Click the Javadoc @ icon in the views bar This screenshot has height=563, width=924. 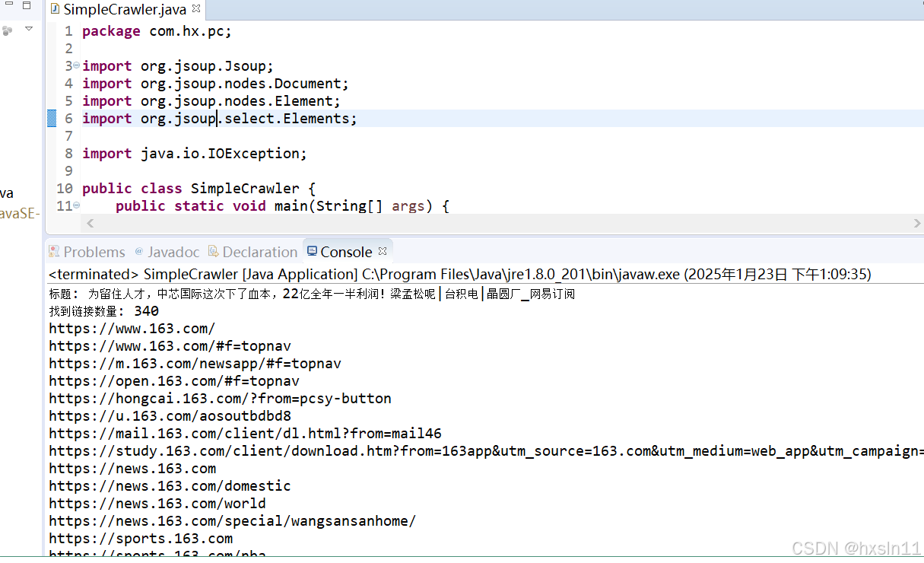click(139, 251)
